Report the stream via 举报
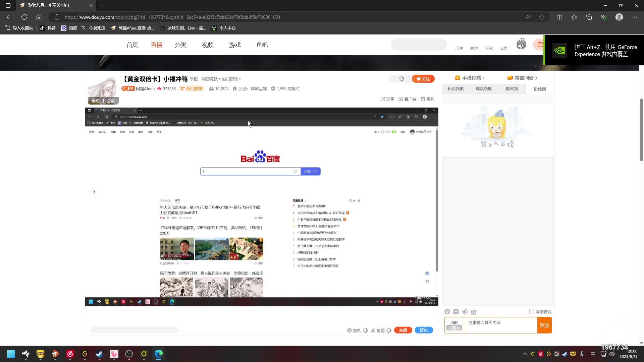Screen dimensions: 644x362 pos(194,79)
